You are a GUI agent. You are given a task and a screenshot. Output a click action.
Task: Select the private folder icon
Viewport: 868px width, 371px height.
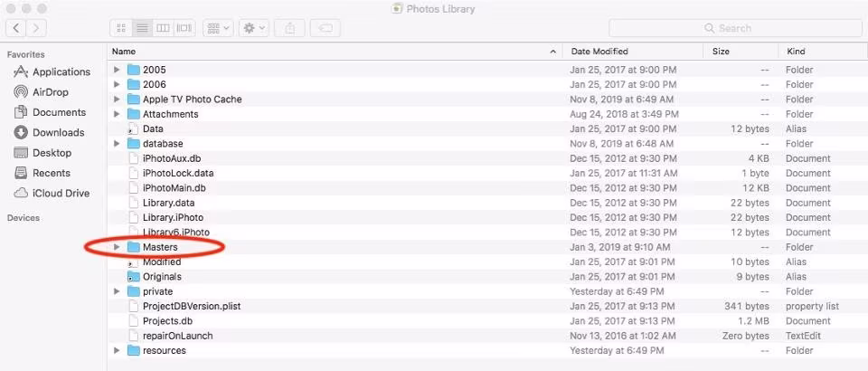pyautogui.click(x=134, y=291)
